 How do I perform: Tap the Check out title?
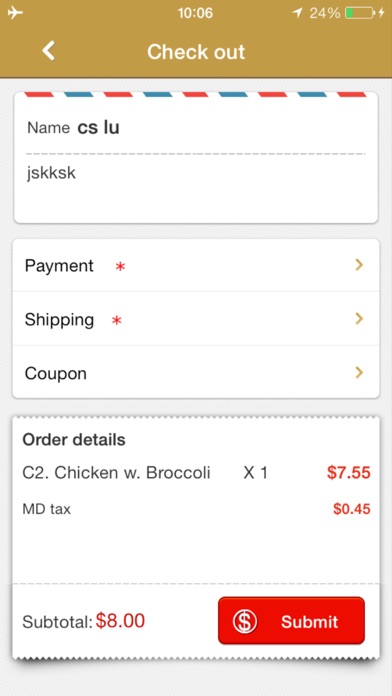click(196, 51)
